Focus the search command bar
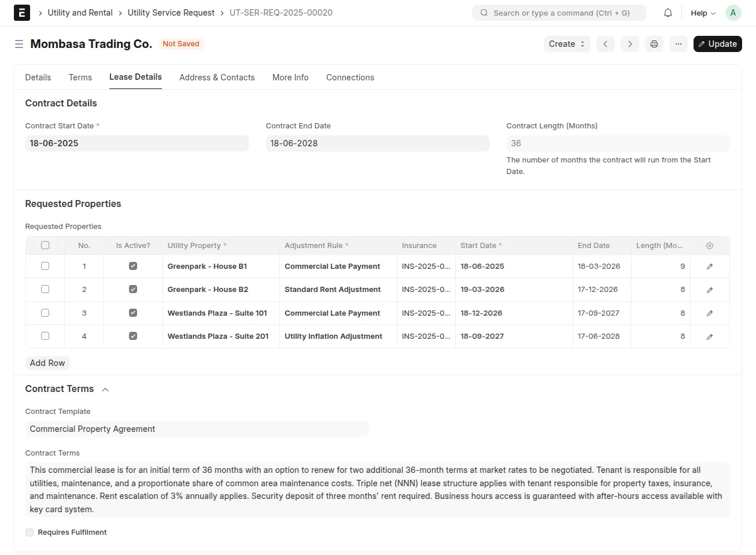The height and width of the screenshot is (555, 756). coord(559,13)
